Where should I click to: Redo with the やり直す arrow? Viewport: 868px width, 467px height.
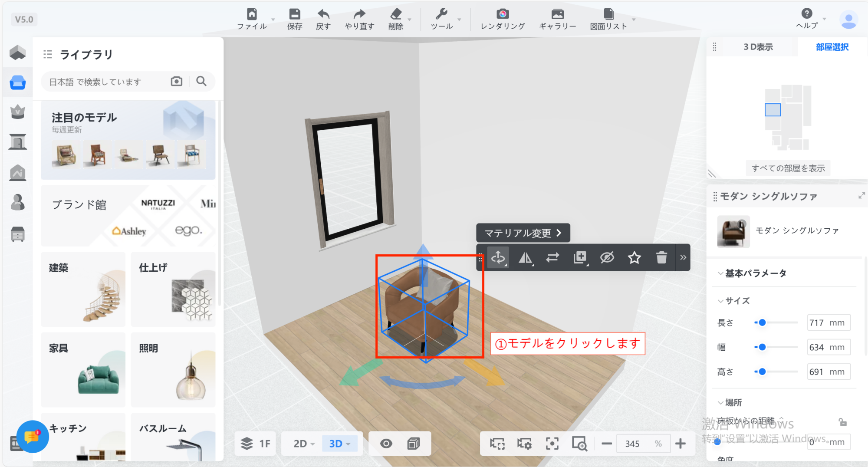pyautogui.click(x=359, y=14)
